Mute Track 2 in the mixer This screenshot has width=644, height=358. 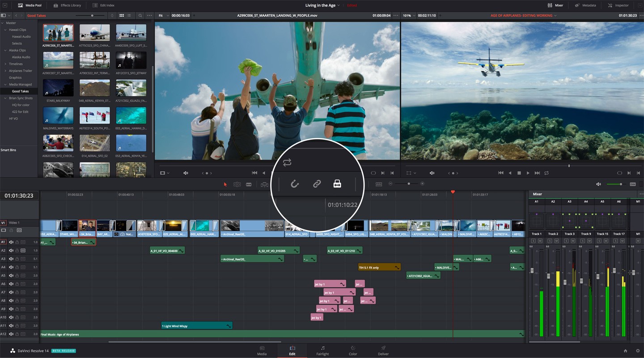[556, 241]
